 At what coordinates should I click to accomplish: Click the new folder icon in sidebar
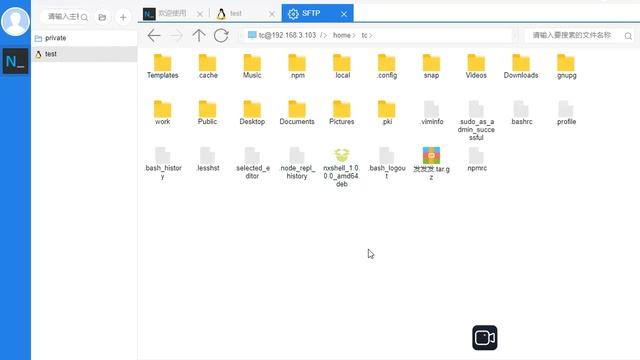(x=102, y=17)
